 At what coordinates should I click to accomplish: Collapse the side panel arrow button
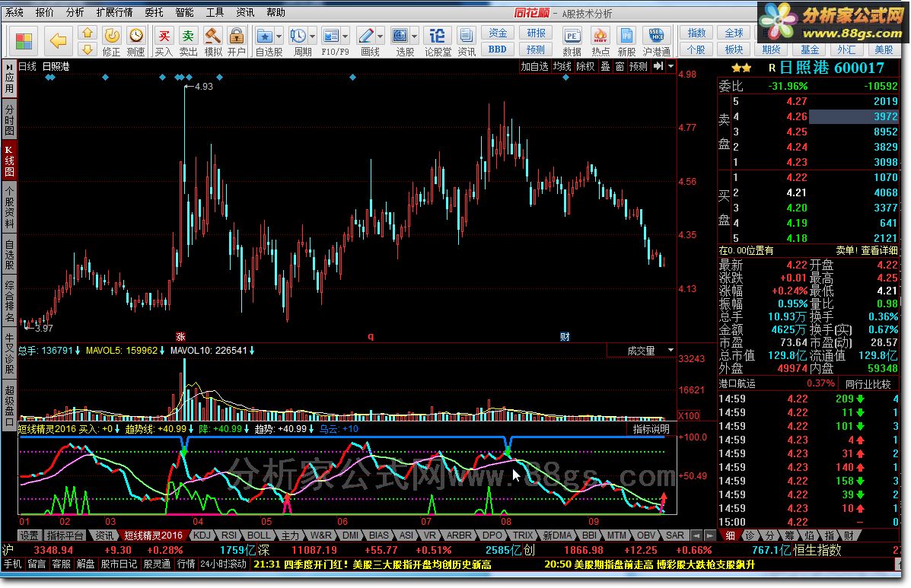pos(658,66)
